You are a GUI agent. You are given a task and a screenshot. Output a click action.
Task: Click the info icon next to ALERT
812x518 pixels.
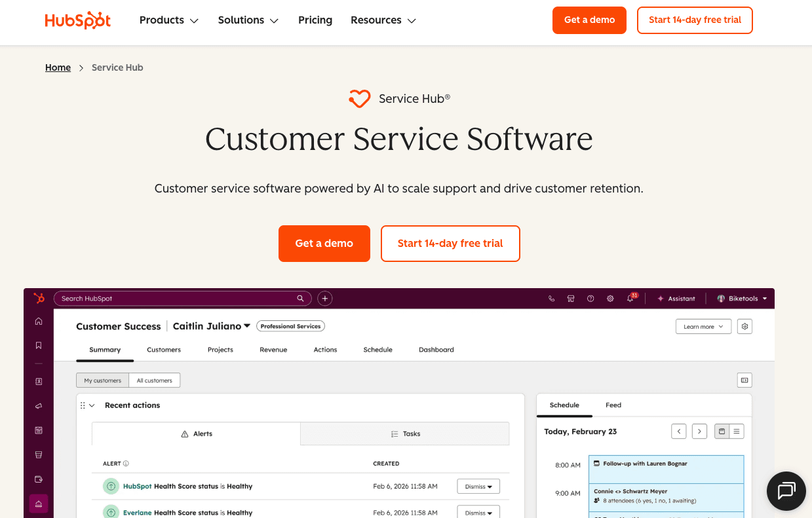(126, 464)
